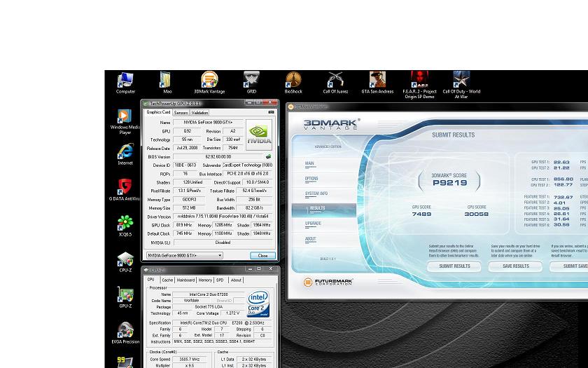This screenshot has width=588, height=368.
Task: Click the Release Date value Jul 29, 2008
Action: point(186,149)
